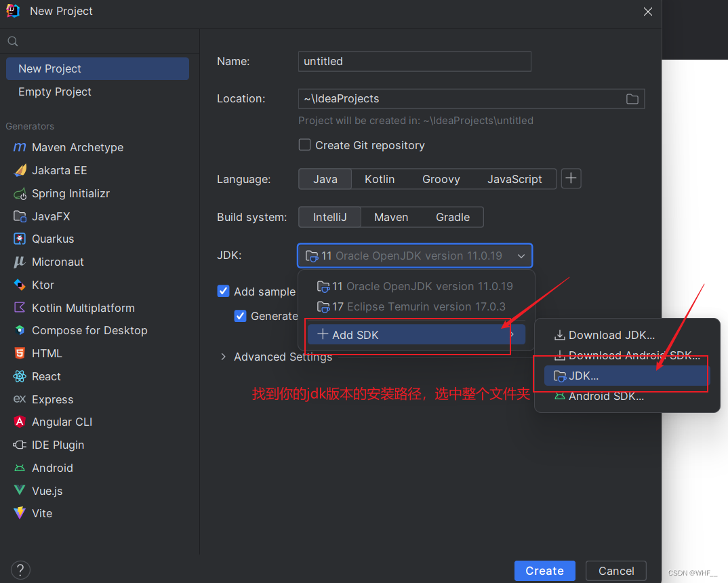Click the folder browse icon in Location field
The height and width of the screenshot is (583, 728).
point(632,99)
